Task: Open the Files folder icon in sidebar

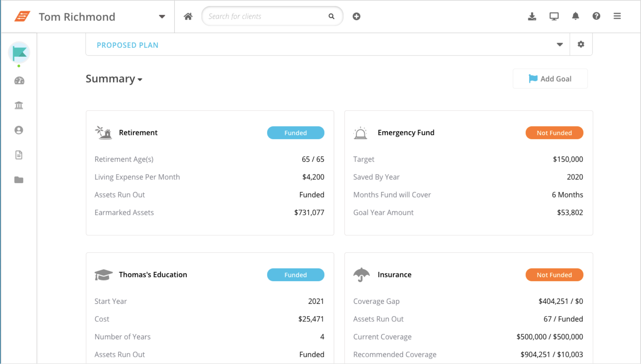Action: point(19,180)
